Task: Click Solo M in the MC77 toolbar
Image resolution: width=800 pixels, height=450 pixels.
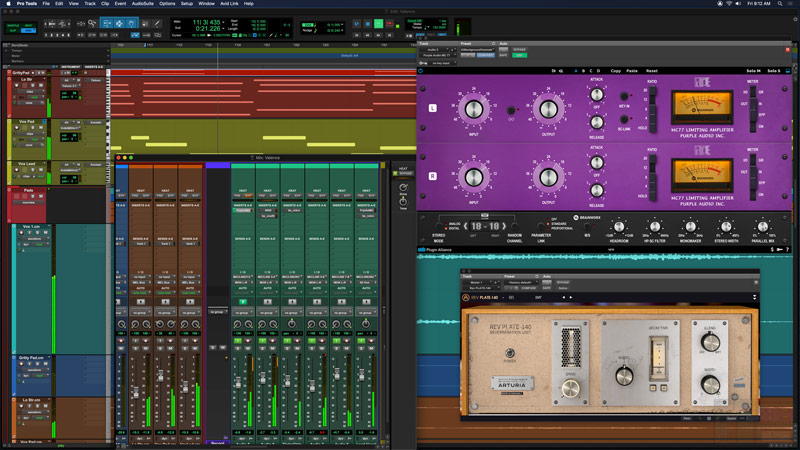Action: tap(753, 71)
